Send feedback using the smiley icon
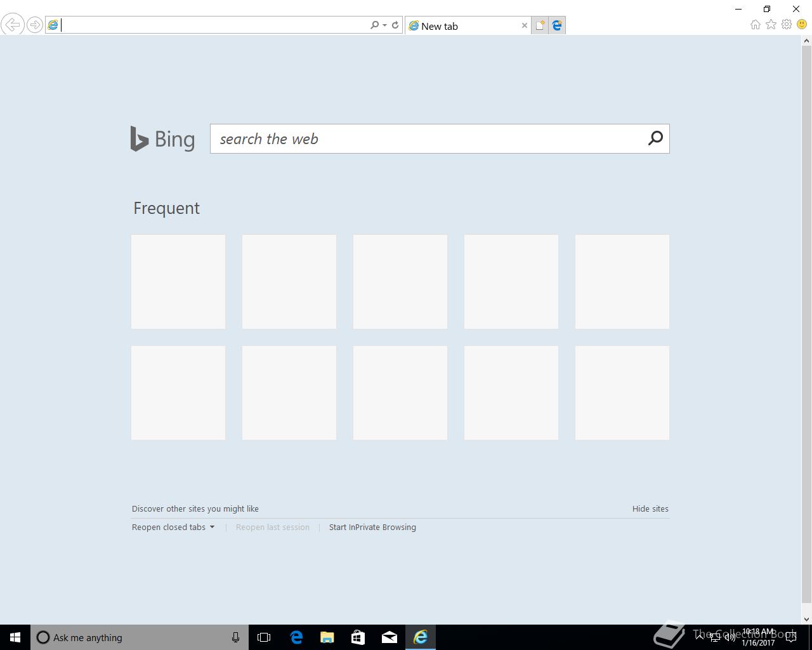This screenshot has width=812, height=650. pyautogui.click(x=802, y=24)
